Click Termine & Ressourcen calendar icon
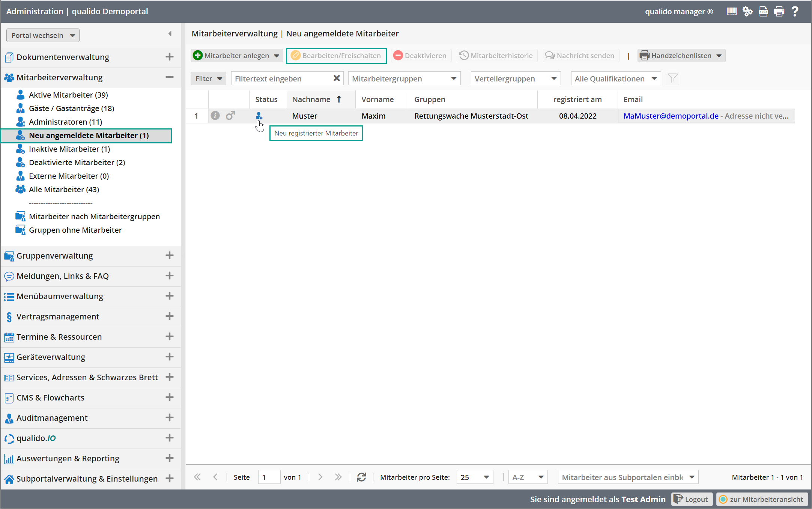The width and height of the screenshot is (812, 509). tap(9, 337)
